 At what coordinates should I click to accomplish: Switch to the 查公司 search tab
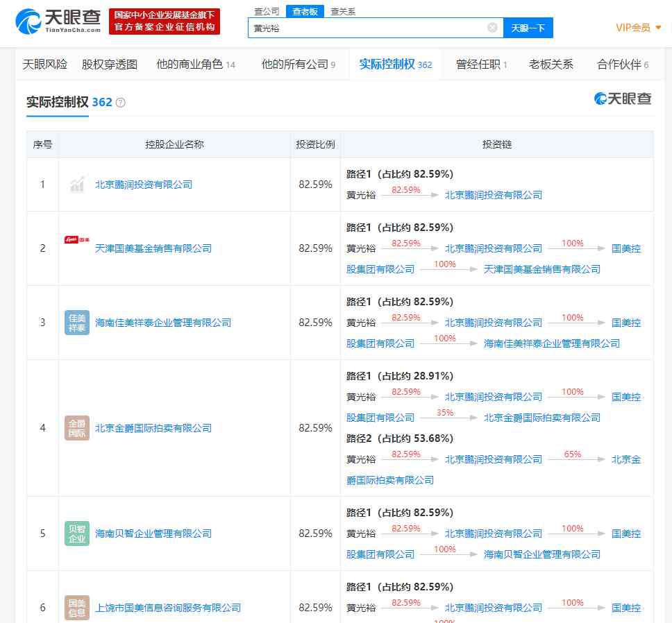tap(267, 12)
